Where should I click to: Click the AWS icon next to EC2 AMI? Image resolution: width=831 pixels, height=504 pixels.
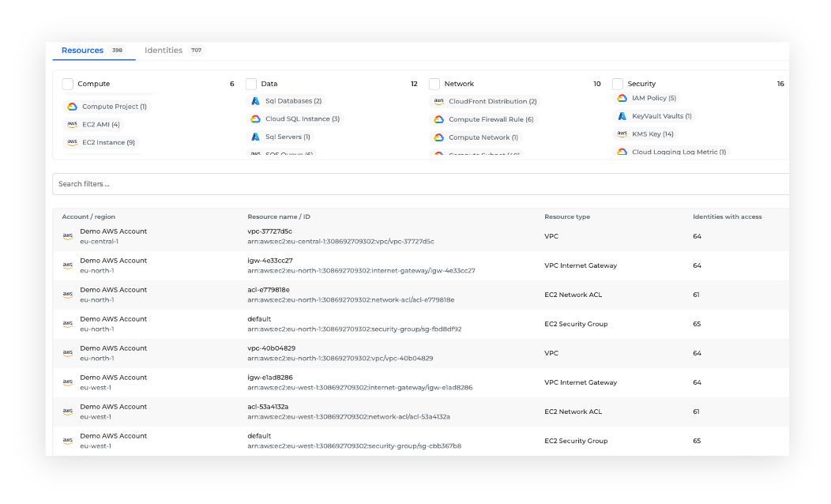(72, 124)
